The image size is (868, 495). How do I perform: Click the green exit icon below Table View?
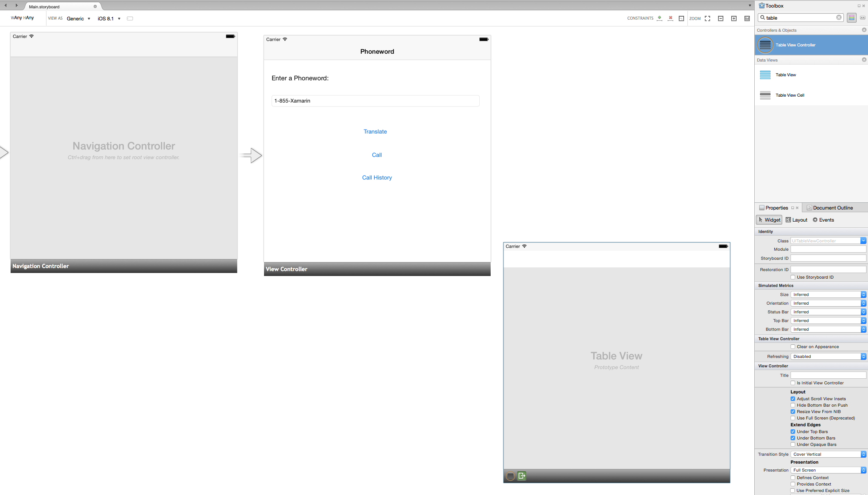click(522, 476)
